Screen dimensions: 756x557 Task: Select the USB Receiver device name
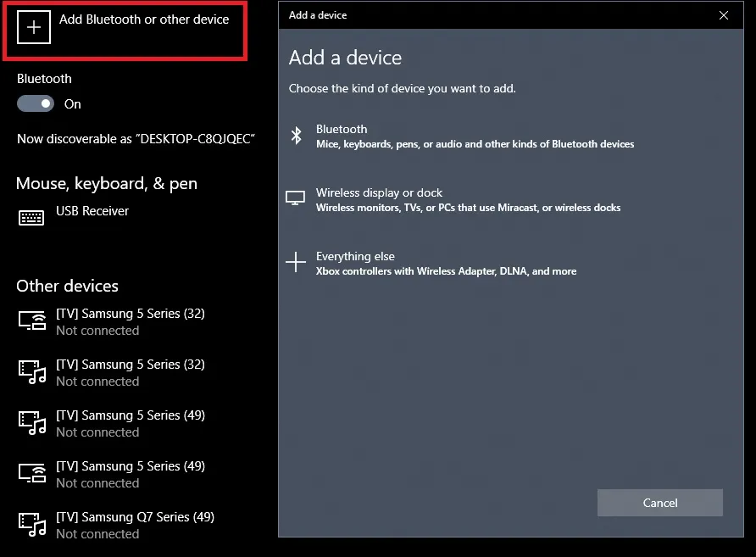pos(92,211)
